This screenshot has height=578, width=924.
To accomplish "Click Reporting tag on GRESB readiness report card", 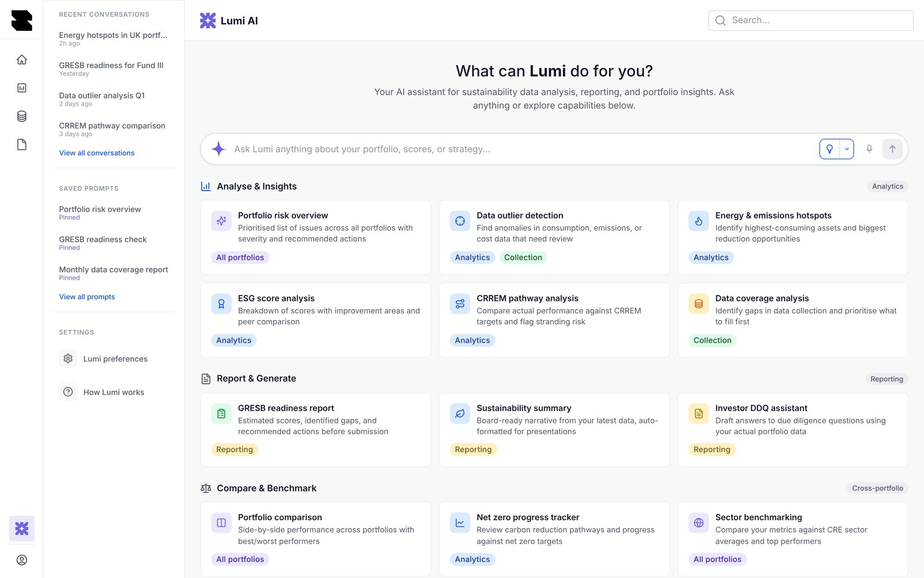I will [x=234, y=449].
